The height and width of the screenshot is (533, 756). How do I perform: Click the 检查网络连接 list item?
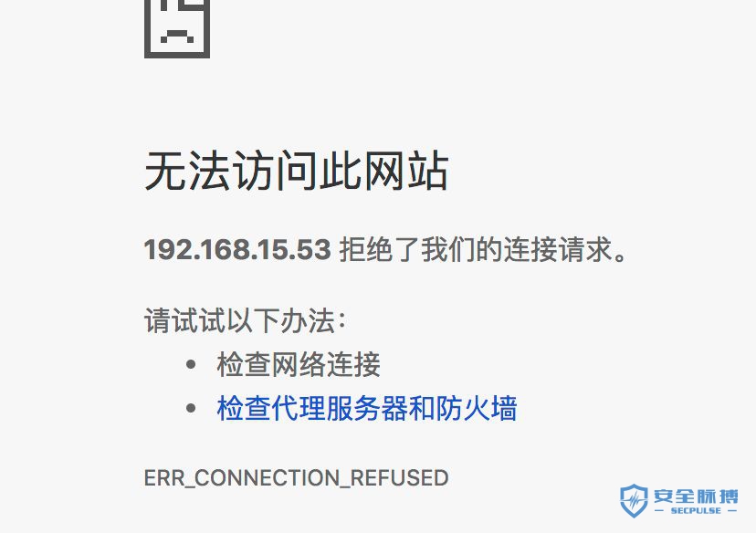click(x=299, y=364)
